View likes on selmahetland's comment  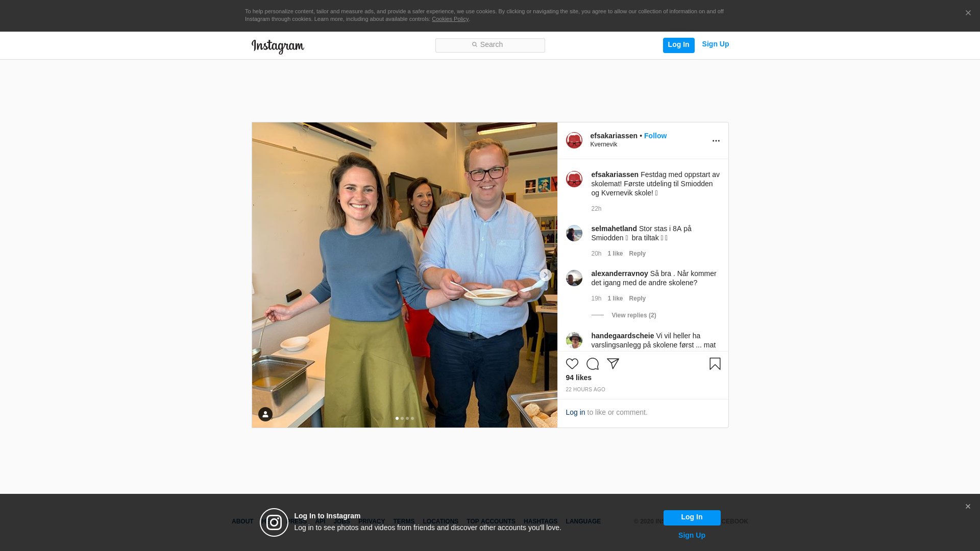click(x=615, y=254)
